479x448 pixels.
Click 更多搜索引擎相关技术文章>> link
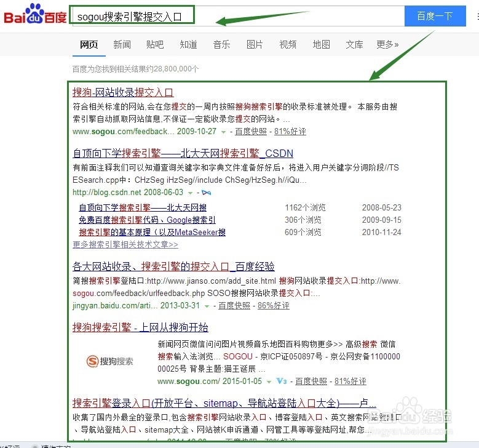point(125,244)
